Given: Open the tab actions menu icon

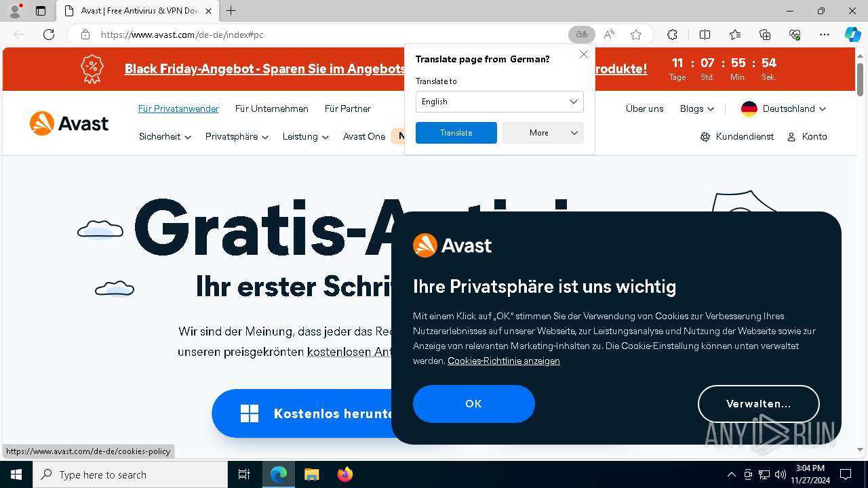Looking at the screenshot, I should 40,11.
